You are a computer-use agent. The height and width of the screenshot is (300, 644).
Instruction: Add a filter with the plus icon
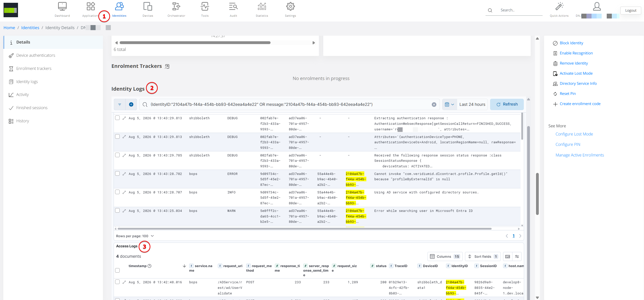[131, 105]
